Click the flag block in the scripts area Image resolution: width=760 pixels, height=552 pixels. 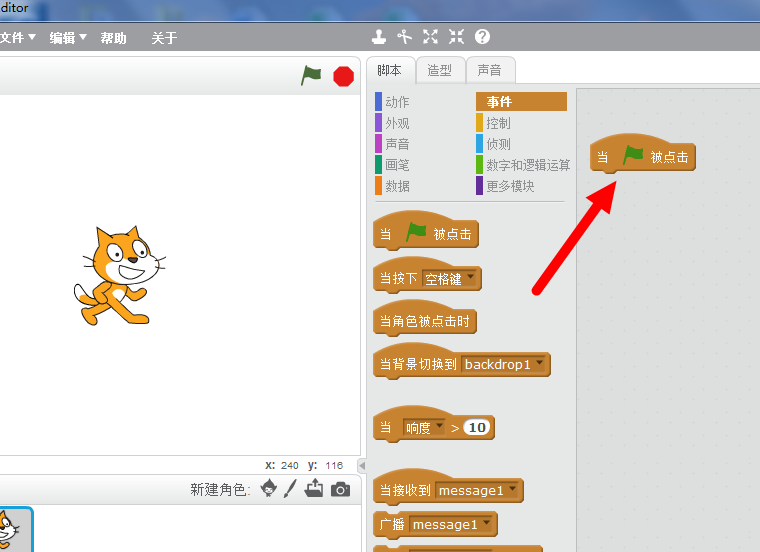pos(643,155)
